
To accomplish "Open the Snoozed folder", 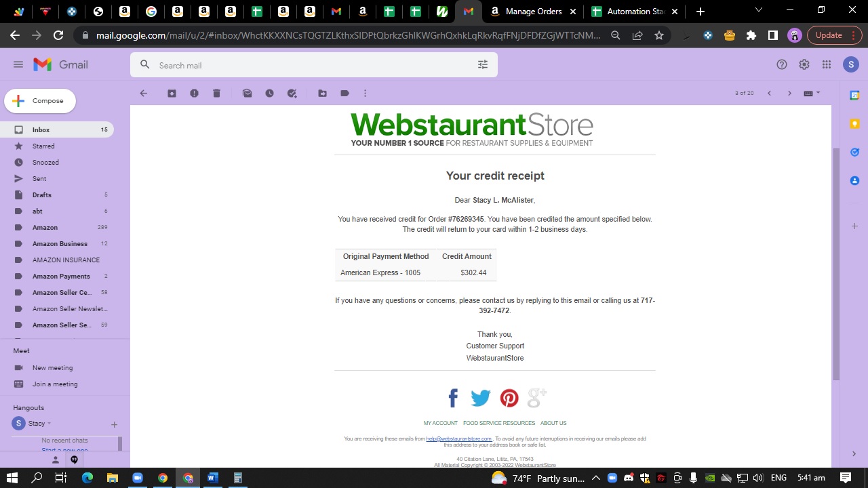I will pyautogui.click(x=57, y=162).
